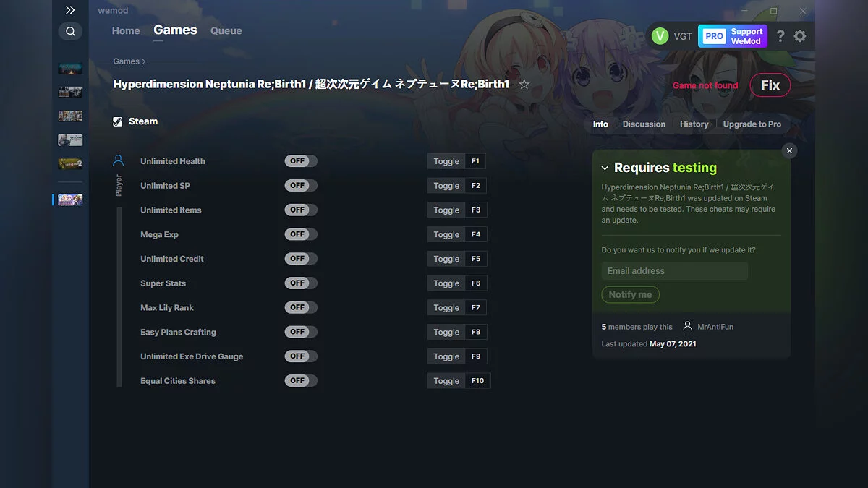Click the Steam platform icon
Viewport: 868px width, 488px height.
117,121
